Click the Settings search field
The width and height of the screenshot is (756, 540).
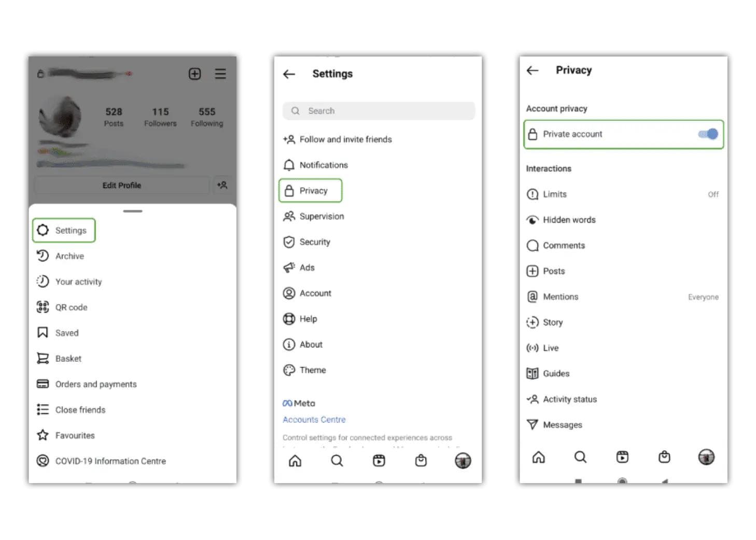click(x=379, y=111)
